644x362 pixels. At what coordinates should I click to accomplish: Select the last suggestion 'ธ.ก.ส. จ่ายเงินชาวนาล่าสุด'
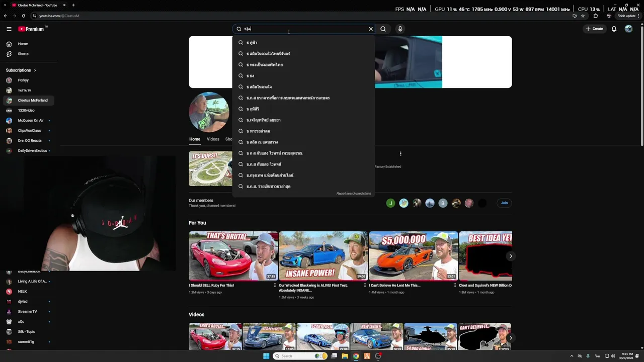tap(303, 187)
